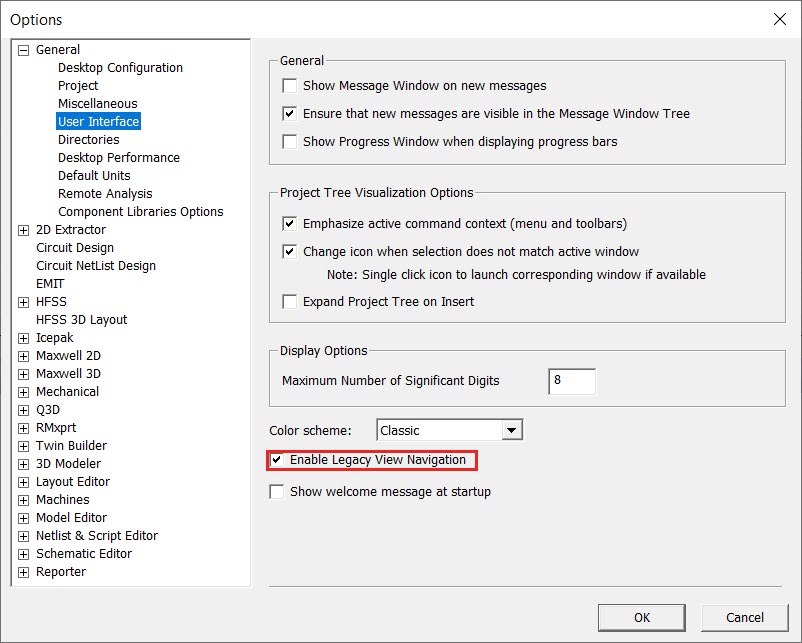The width and height of the screenshot is (802, 643).
Task: Enable "Show Message Window on new messages"
Action: (x=290, y=86)
